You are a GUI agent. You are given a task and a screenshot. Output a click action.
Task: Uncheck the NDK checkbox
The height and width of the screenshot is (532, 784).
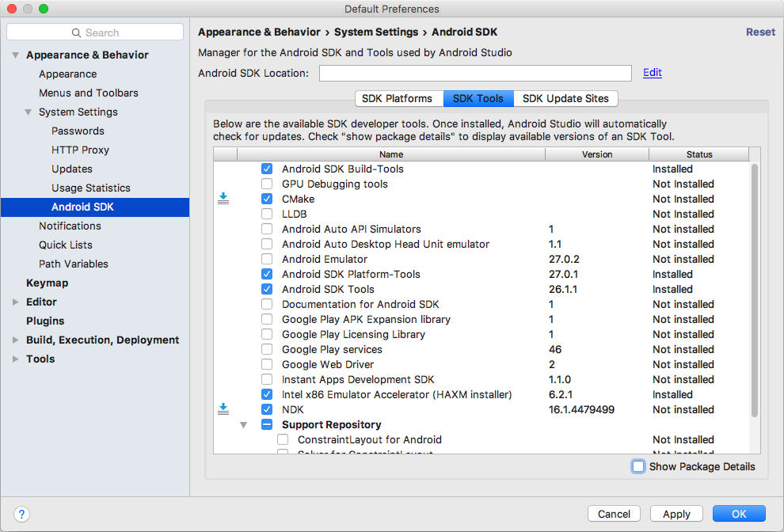click(267, 409)
